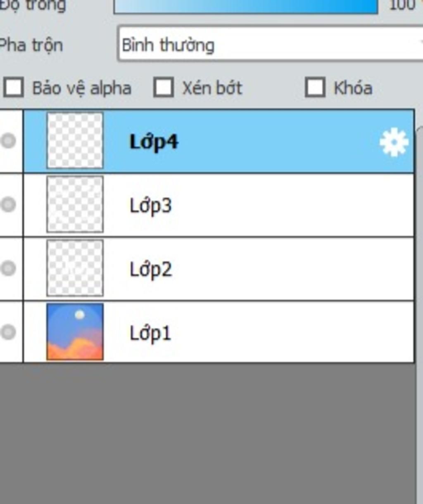The image size is (423, 504).
Task: Open the Pha trộn blend mode dropdown
Action: (x=271, y=44)
